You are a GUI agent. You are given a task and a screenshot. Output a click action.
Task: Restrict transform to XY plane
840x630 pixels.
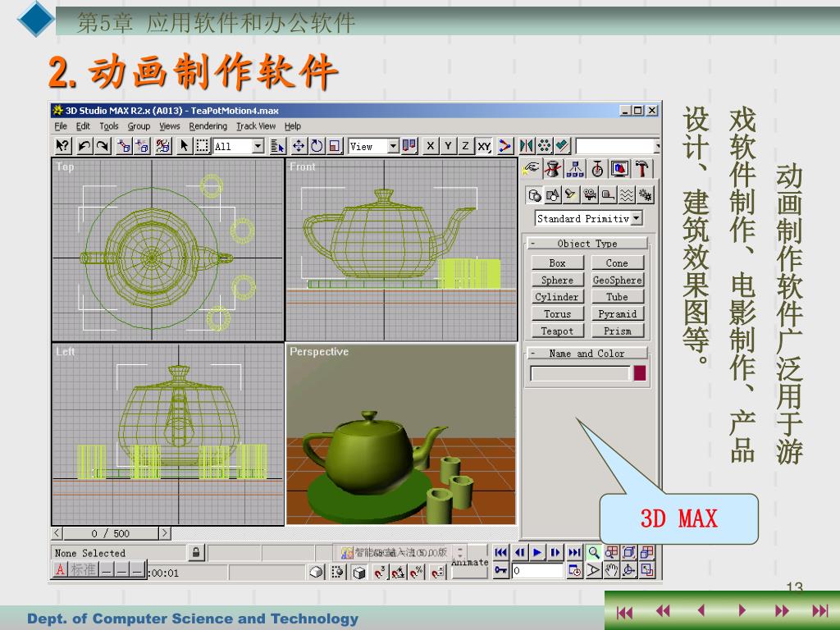coord(484,146)
